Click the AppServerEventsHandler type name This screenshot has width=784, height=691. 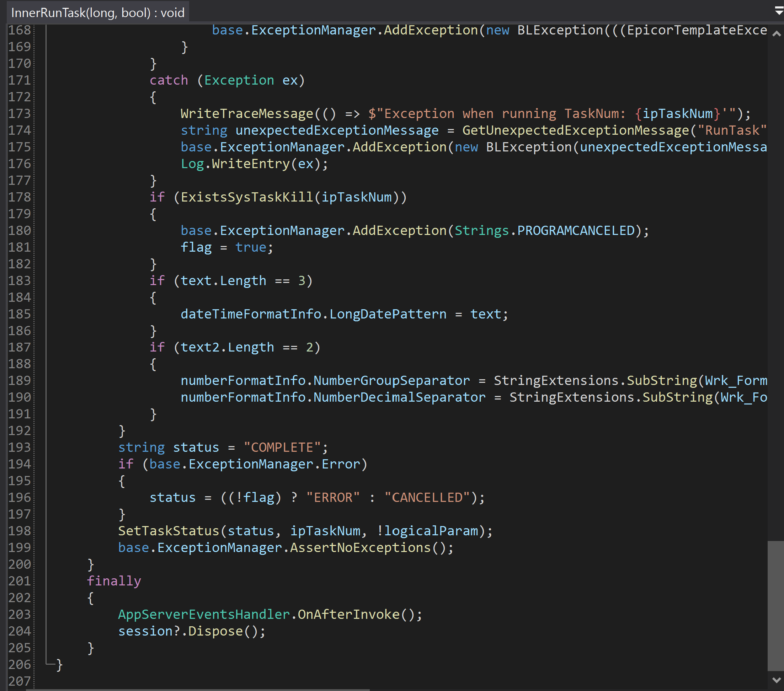tap(204, 614)
